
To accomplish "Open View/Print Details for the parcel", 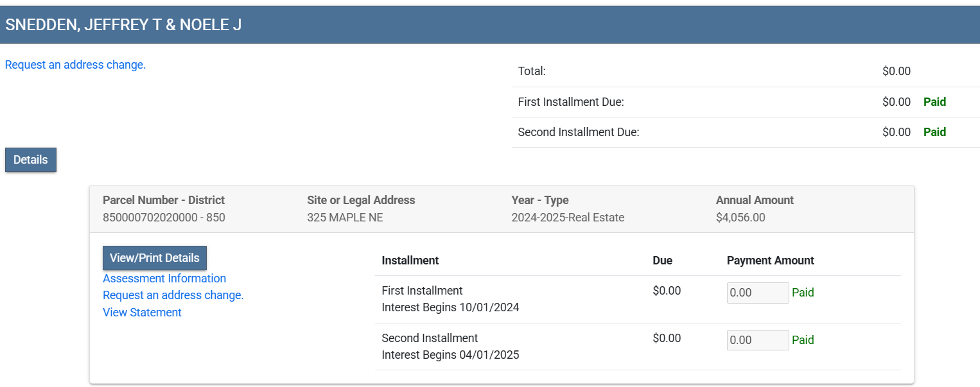I will click(x=154, y=258).
